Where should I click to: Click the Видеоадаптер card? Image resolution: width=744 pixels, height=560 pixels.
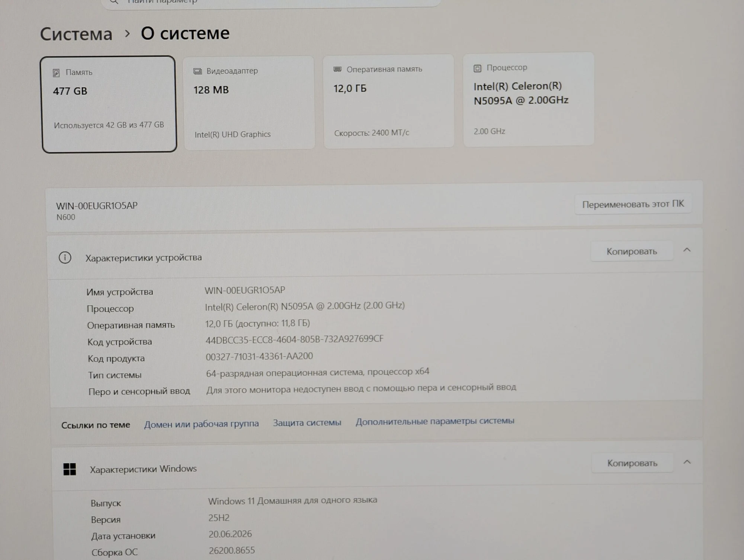(x=249, y=103)
